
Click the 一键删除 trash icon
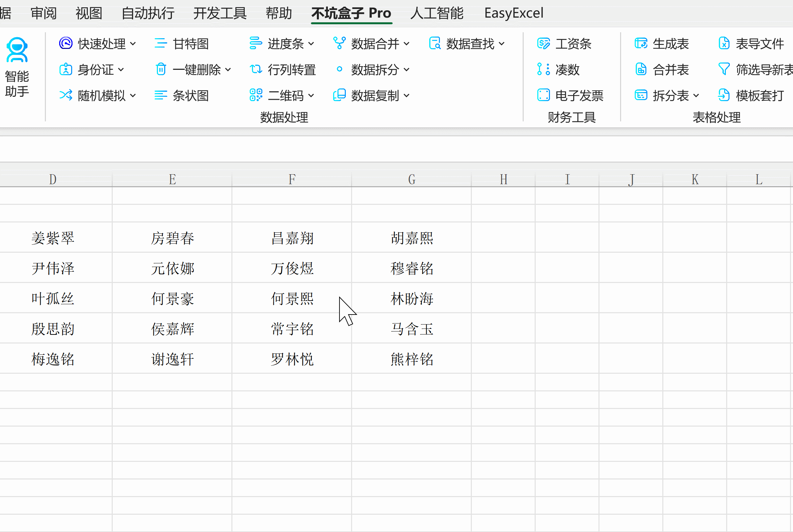click(161, 69)
